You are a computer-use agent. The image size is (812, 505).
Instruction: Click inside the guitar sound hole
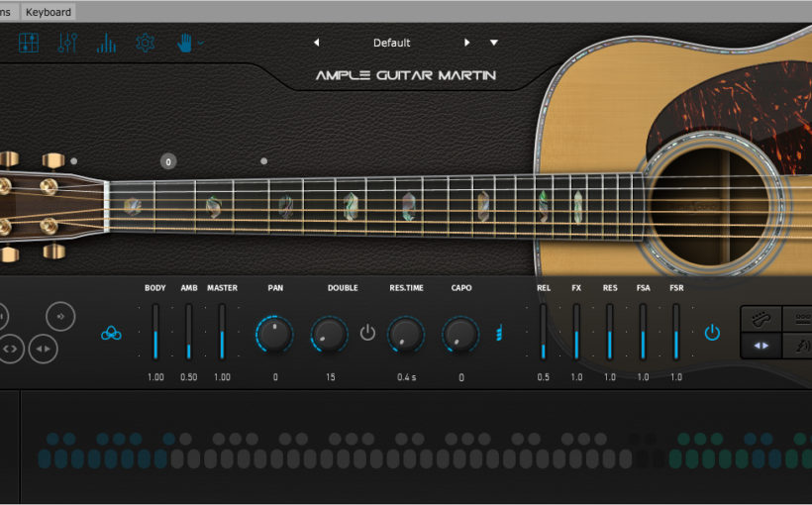709,205
